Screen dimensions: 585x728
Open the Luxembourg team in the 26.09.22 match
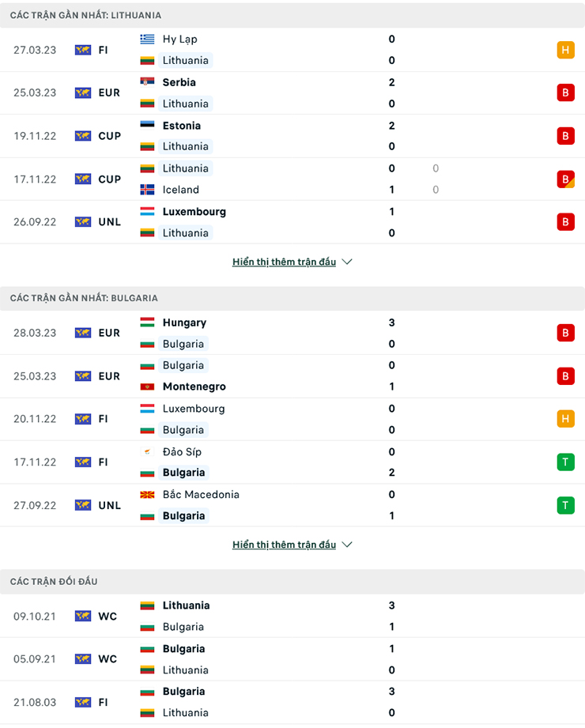194,212
